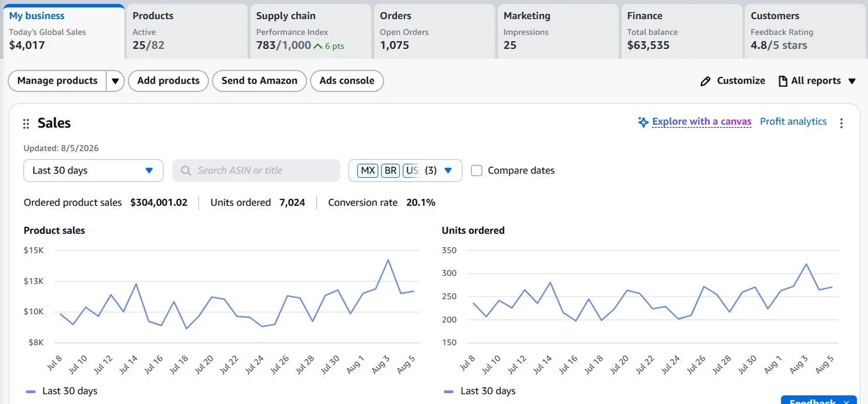Open the Sales card three-dot menu
Viewport: 868px width, 404px height.
point(841,123)
